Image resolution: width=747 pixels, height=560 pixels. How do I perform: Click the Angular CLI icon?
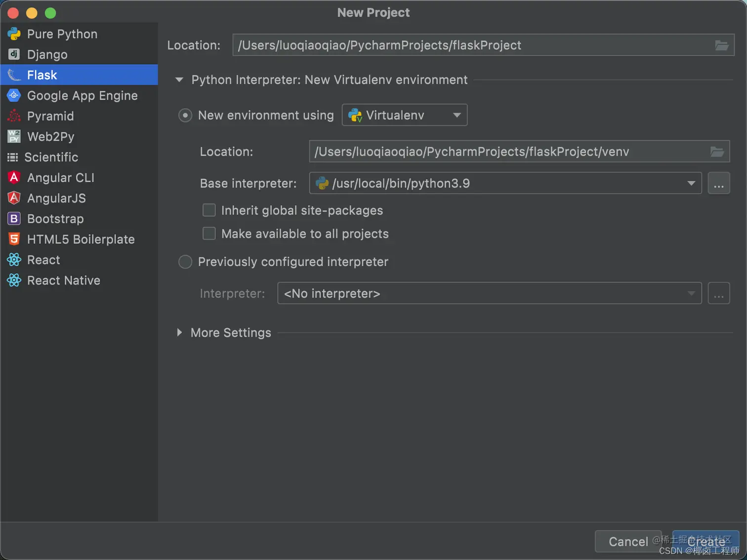pos(14,177)
